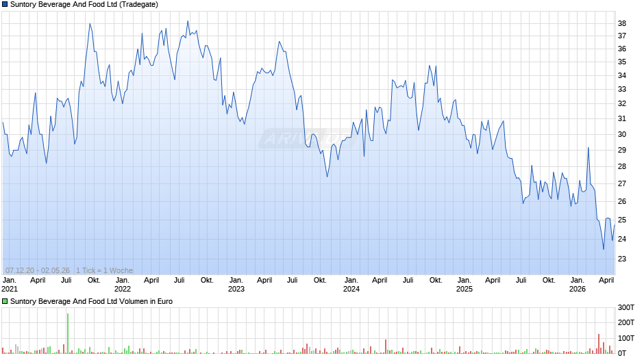The height and width of the screenshot is (360, 644).
Task: Click price axis label 33
Action: tap(622, 90)
